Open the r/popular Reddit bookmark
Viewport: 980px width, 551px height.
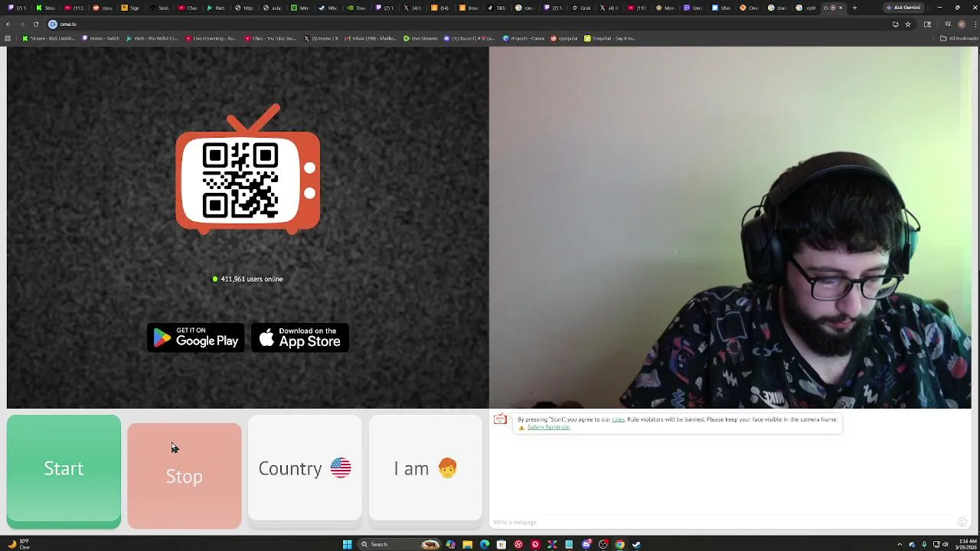tap(563, 38)
